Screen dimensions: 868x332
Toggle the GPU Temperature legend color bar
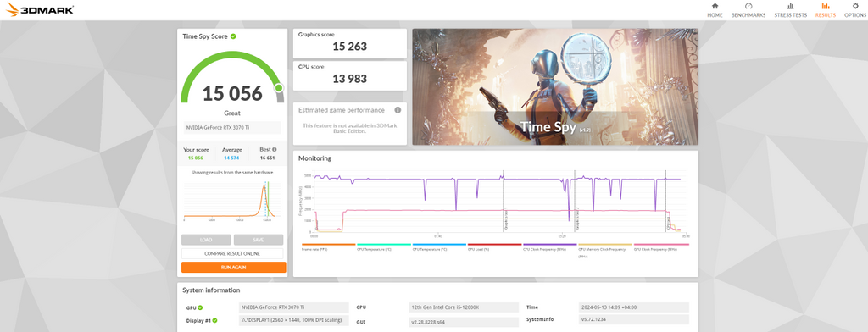pyautogui.click(x=439, y=244)
